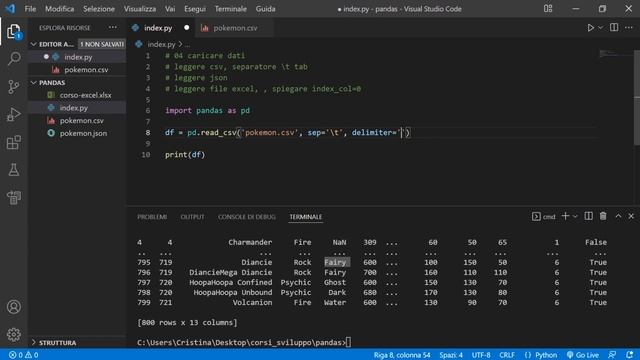Switch to the Output panel tab
640x360 pixels.
pyautogui.click(x=192, y=217)
